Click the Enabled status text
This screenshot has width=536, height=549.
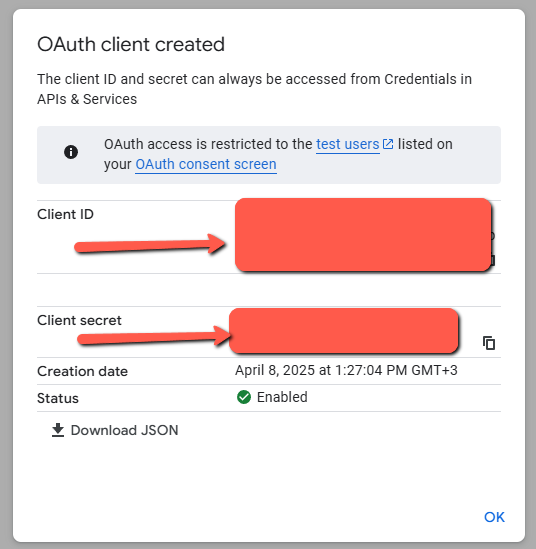point(282,397)
